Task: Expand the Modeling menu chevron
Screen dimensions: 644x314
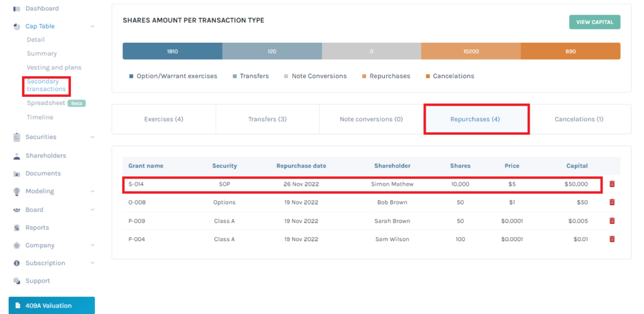Action: 92,191
